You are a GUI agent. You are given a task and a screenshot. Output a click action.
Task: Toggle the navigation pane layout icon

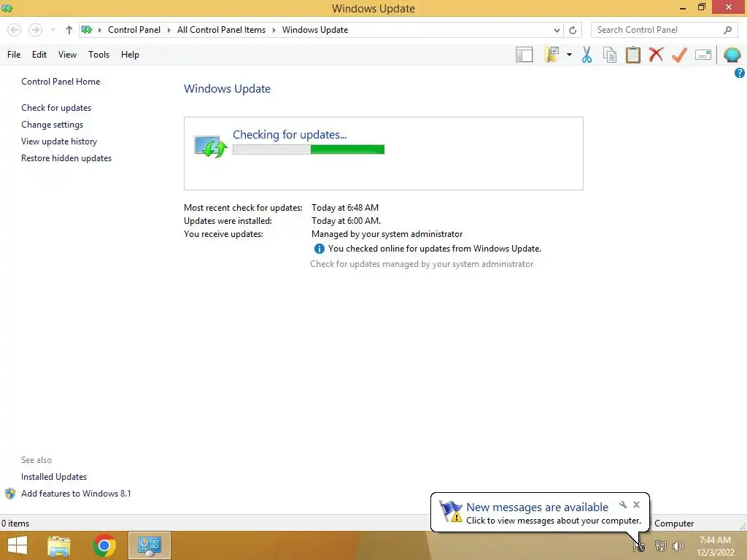point(524,55)
